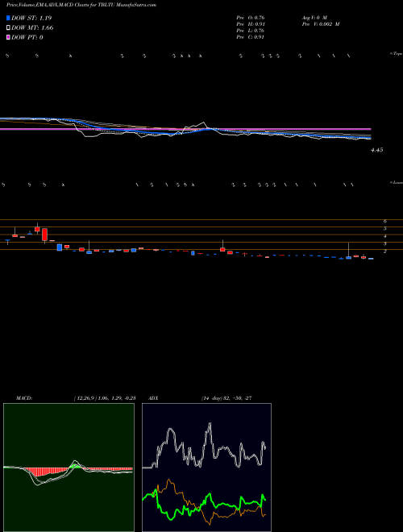Click the 'ADX' panel heading

[153, 398]
